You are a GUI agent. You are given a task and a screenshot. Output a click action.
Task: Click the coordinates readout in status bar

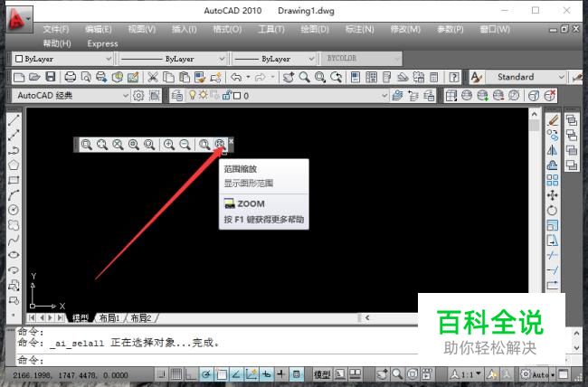71,375
